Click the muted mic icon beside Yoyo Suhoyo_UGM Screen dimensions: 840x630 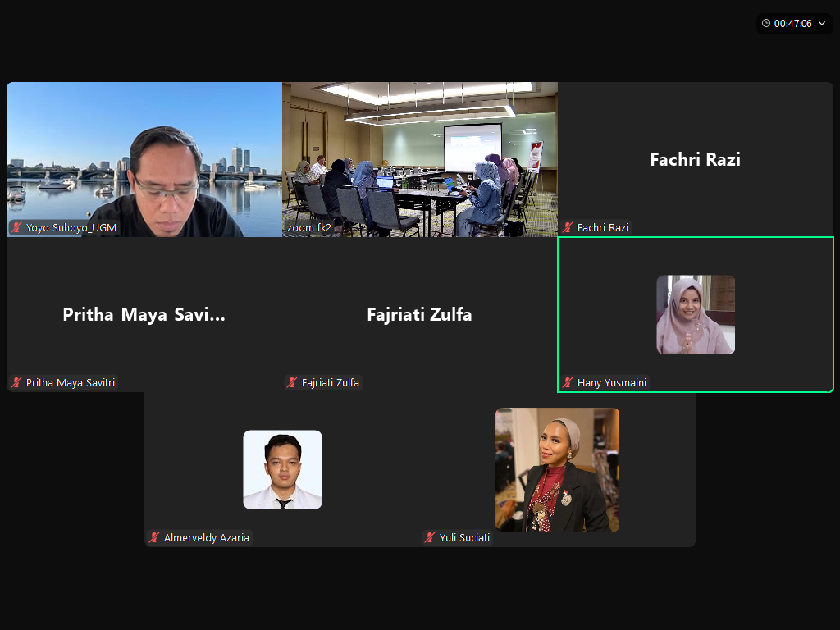[16, 228]
